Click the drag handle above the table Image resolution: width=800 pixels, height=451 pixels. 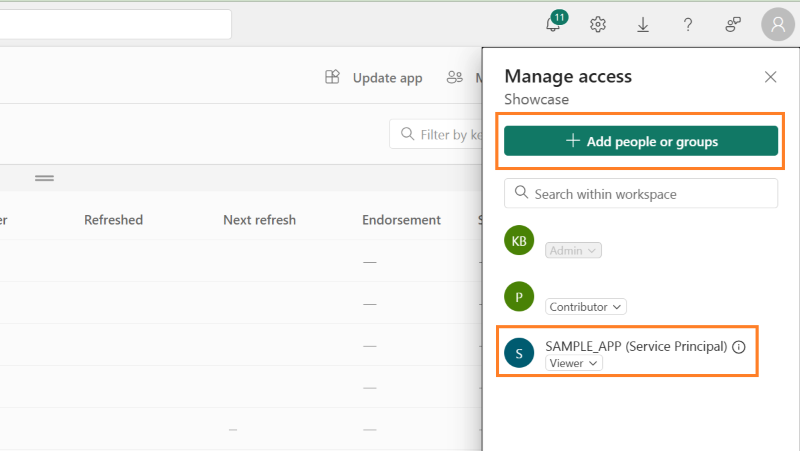(x=44, y=178)
